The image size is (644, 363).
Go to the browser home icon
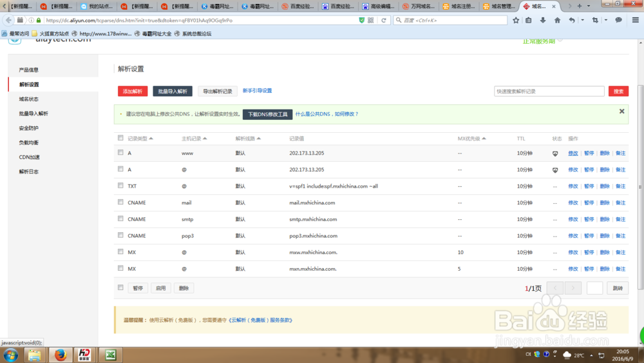(x=557, y=20)
